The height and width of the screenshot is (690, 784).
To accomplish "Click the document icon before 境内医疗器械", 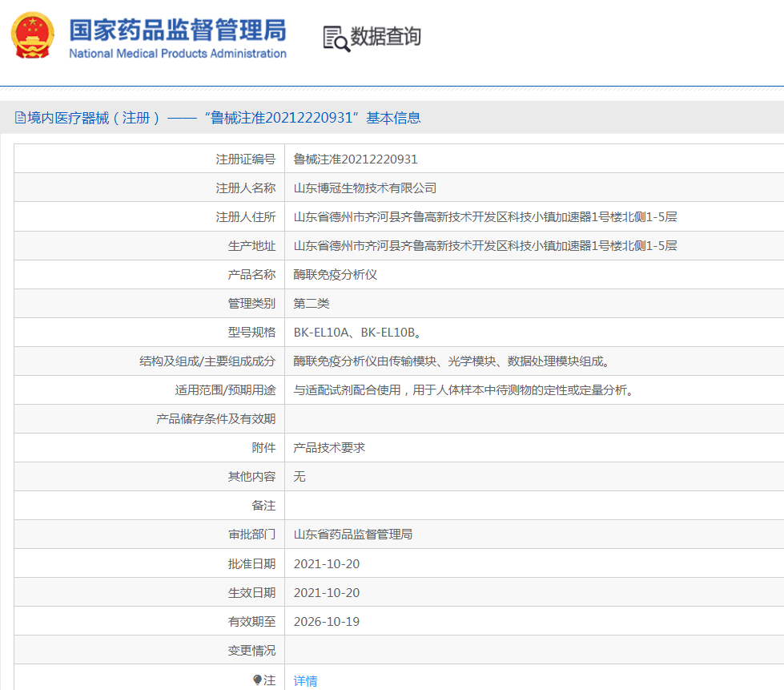I will tap(20, 118).
